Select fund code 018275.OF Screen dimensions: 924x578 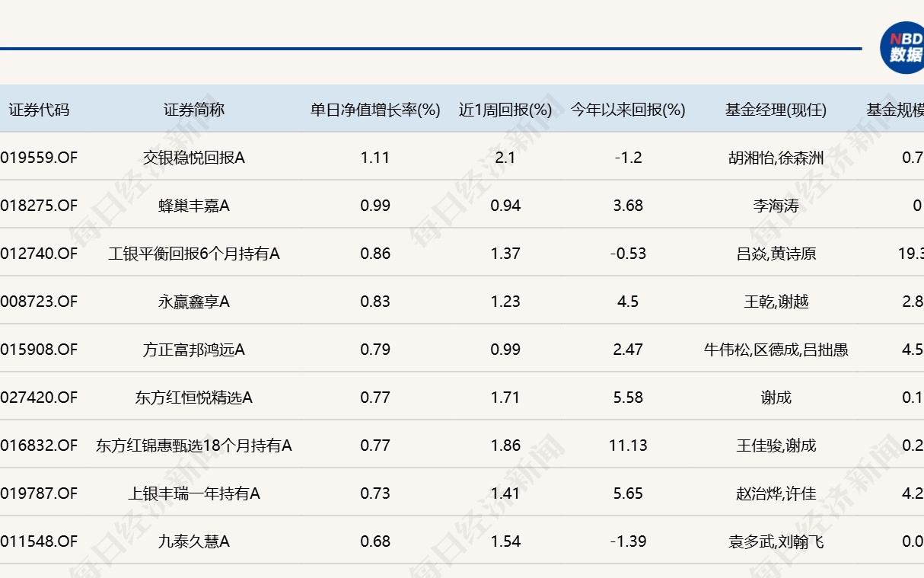click(x=39, y=206)
